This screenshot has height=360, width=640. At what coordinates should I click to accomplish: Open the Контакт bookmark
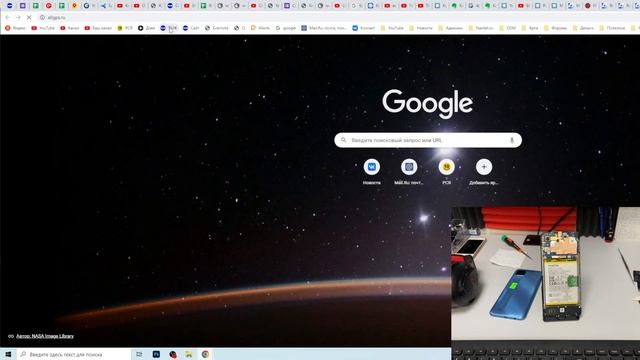(x=364, y=28)
